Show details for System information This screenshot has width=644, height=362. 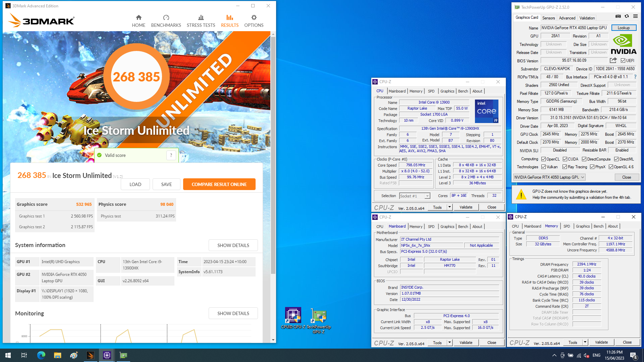pyautogui.click(x=233, y=245)
